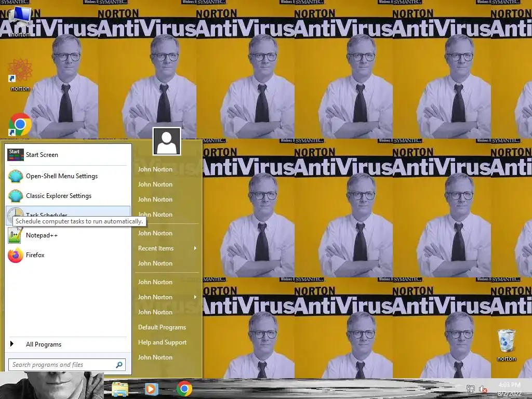The image size is (532, 399).
Task: Open Start Screen from the start menu
Action: [x=68, y=155]
